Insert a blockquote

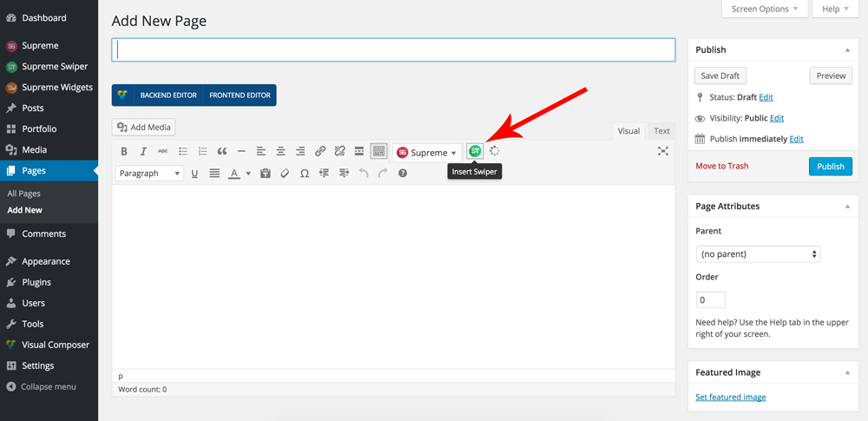[222, 152]
